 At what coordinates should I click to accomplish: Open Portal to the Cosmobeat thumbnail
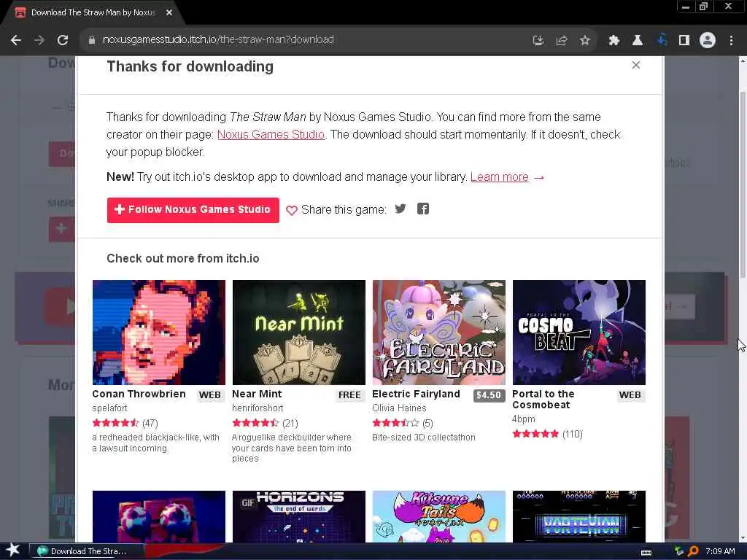[578, 332]
